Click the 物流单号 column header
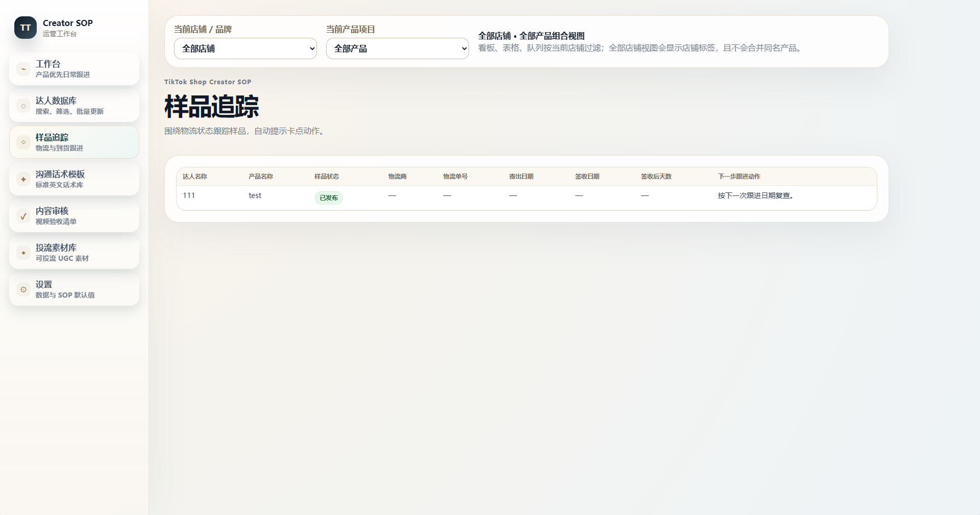The height and width of the screenshot is (515, 980). tap(455, 177)
